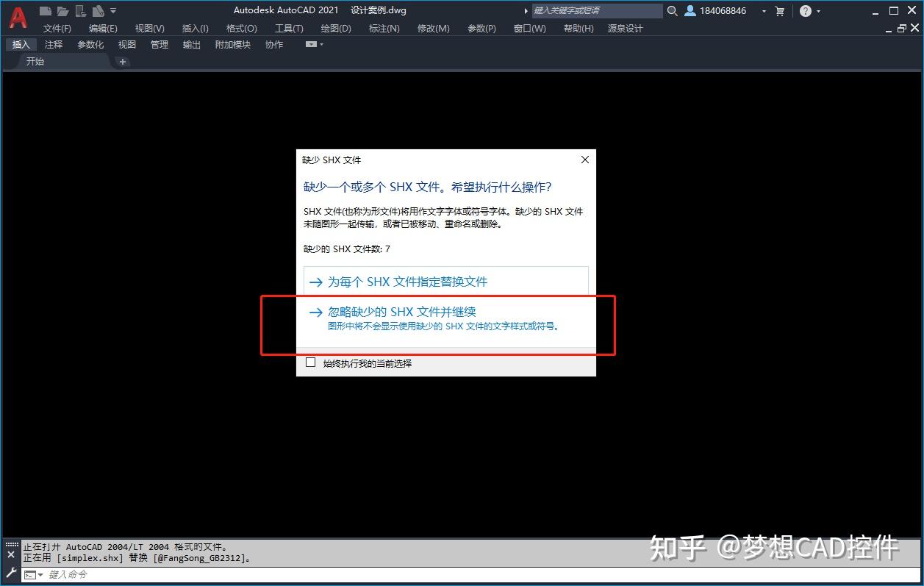Click the plus icon for new drawing tab
The height and width of the screenshot is (586, 924).
pos(123,62)
